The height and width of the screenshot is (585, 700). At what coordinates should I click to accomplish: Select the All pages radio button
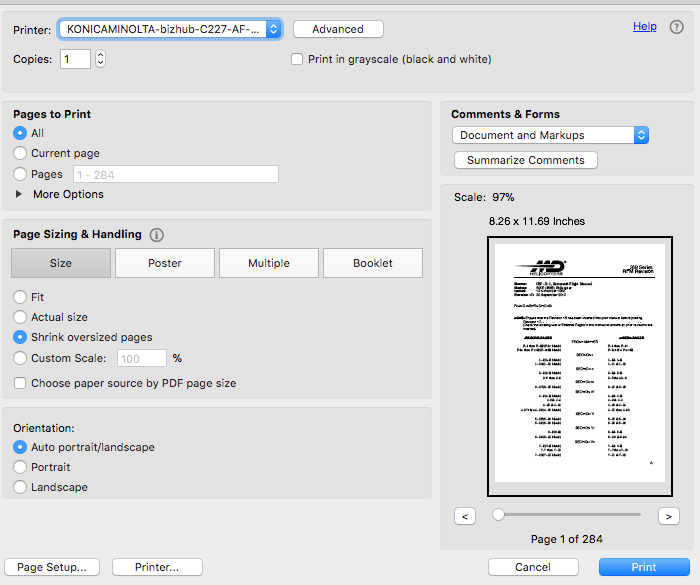pos(20,133)
